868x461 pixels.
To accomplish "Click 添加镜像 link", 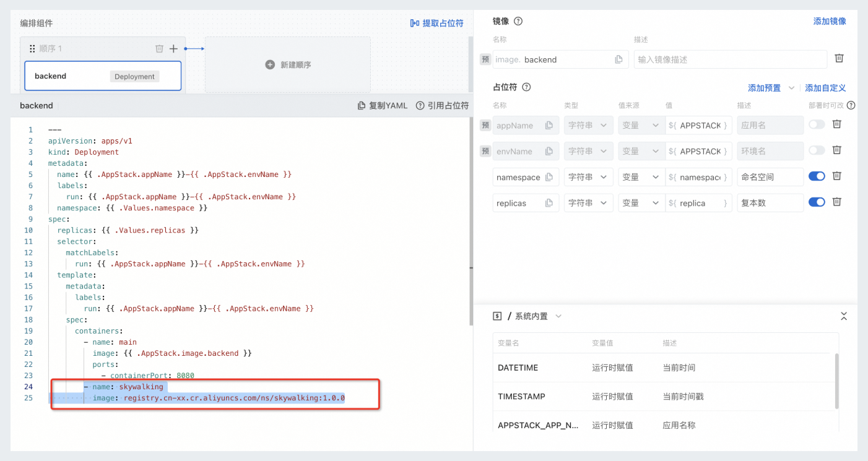I will point(830,21).
